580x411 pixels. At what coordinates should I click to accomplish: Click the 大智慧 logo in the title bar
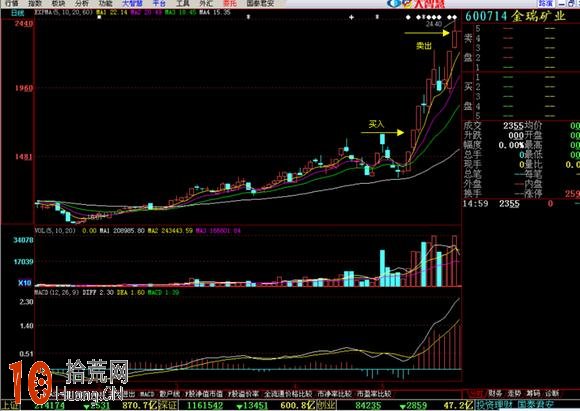click(x=417, y=3)
